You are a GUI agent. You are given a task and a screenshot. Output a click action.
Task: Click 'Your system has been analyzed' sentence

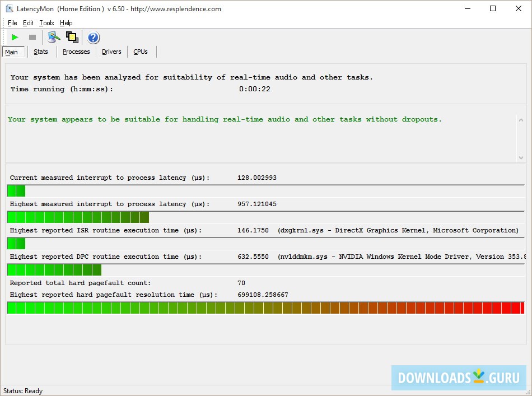(192, 77)
